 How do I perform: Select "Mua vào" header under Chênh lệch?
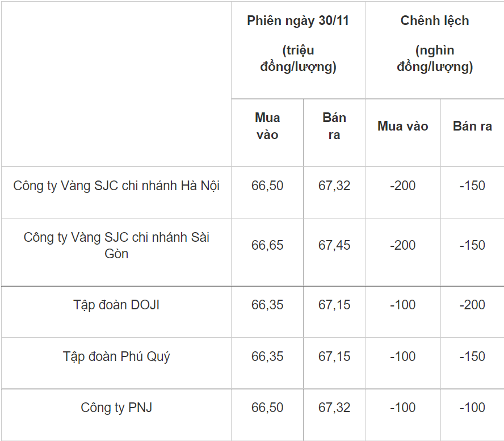tap(402, 126)
